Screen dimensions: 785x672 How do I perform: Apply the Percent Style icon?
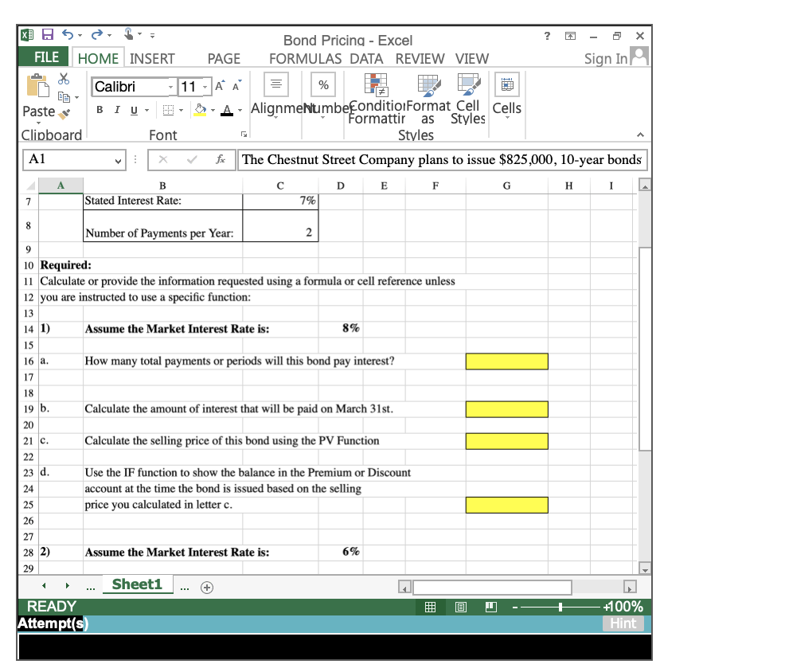coord(322,84)
